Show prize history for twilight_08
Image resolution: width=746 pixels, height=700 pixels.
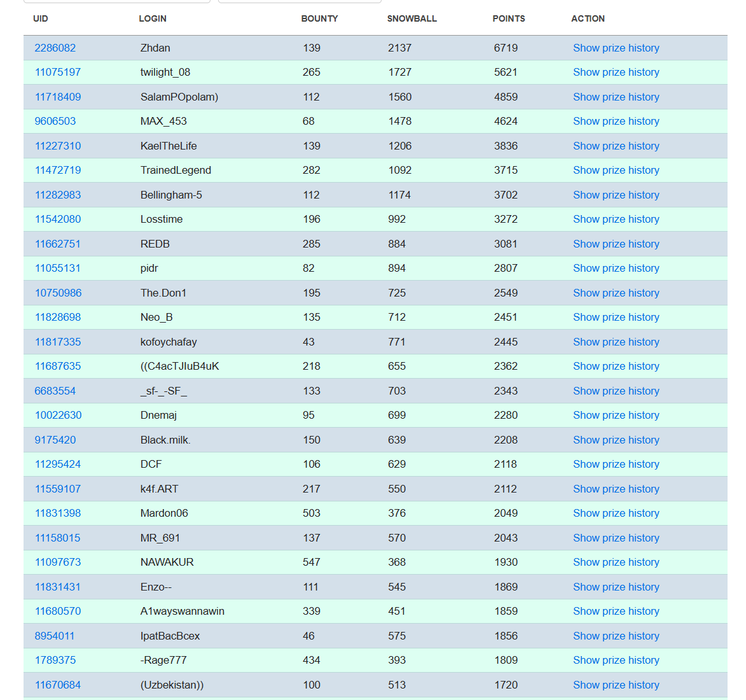click(x=616, y=73)
